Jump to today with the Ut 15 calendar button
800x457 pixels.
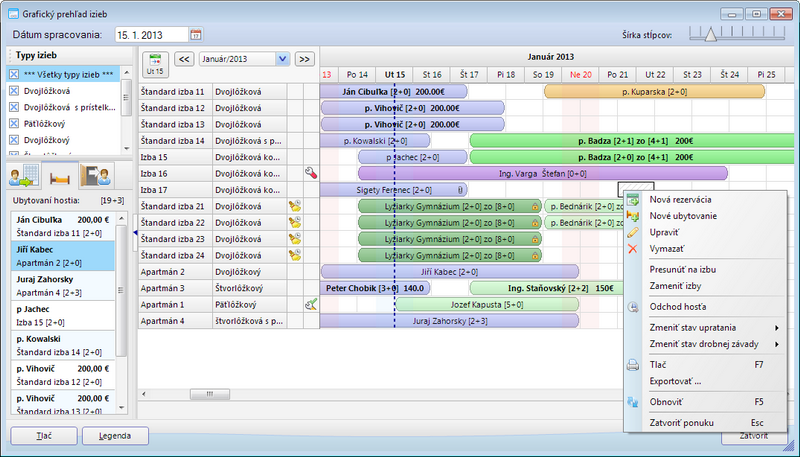point(155,65)
